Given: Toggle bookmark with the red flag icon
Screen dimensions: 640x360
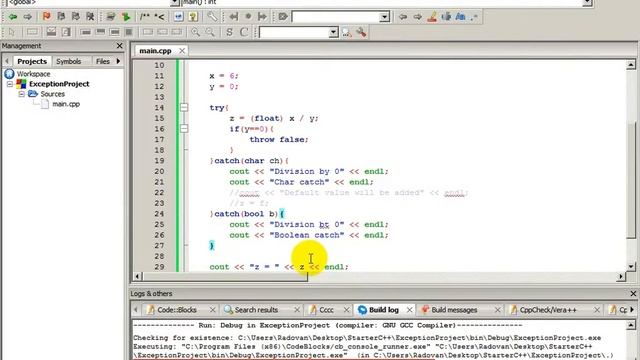Looking at the screenshot, I should (46, 16).
